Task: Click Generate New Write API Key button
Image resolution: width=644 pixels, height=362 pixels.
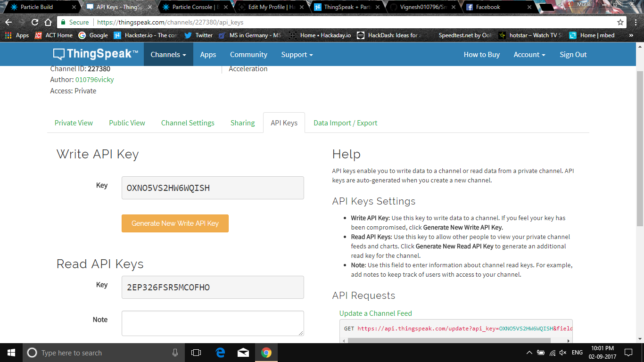Action: 175,223
